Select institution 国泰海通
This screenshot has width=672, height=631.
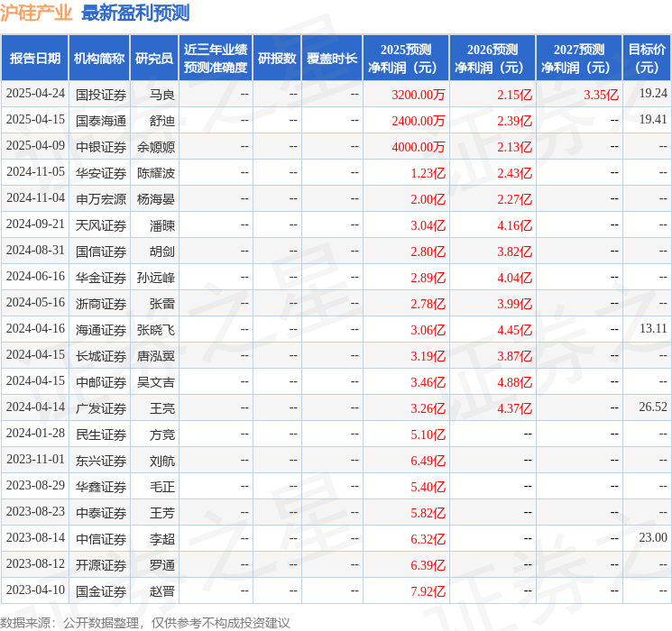coord(101,121)
